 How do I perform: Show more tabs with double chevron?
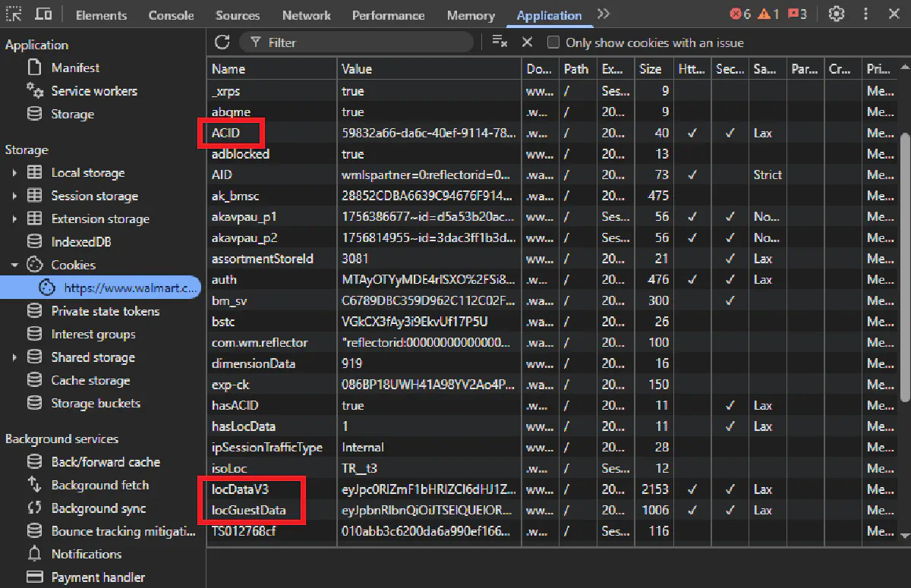pyautogui.click(x=603, y=14)
